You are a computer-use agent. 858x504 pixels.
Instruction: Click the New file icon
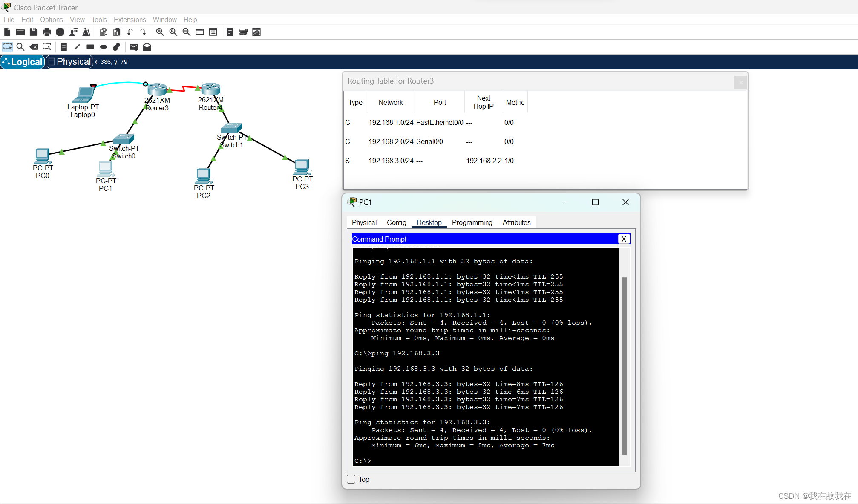coord(7,32)
